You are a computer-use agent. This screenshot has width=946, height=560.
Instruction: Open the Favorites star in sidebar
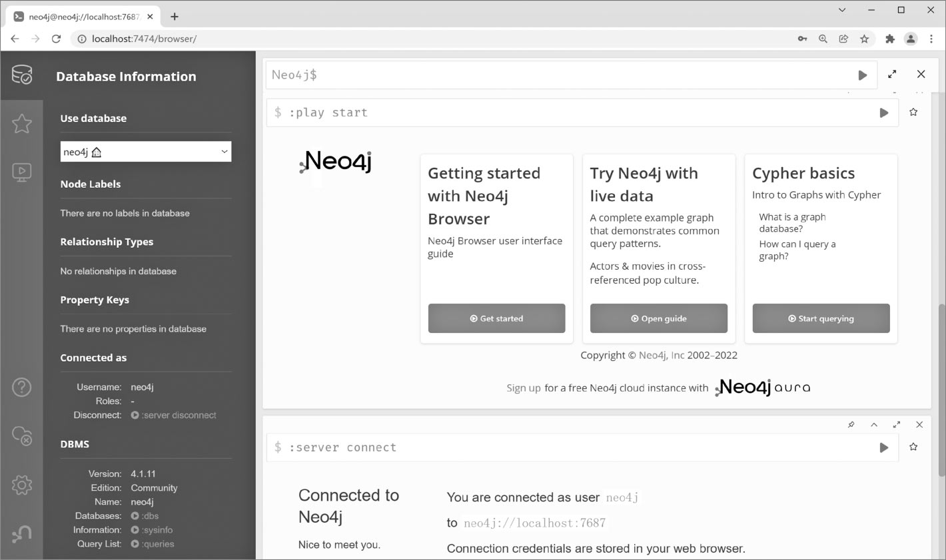[x=22, y=123]
